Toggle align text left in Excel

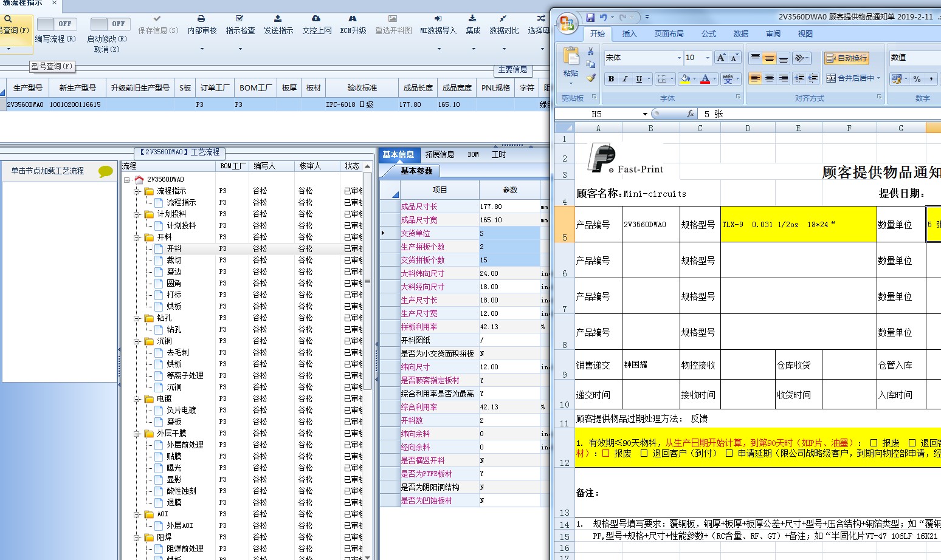tap(755, 78)
